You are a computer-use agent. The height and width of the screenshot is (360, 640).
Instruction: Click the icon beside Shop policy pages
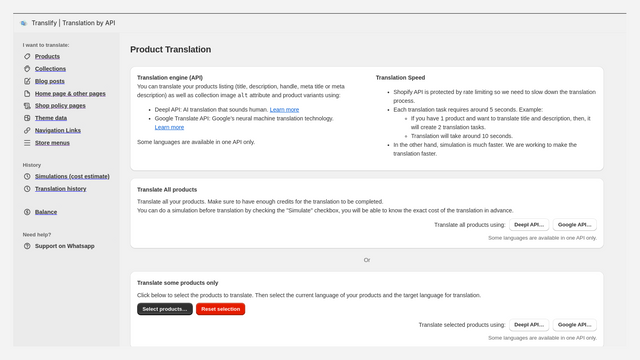(x=27, y=106)
